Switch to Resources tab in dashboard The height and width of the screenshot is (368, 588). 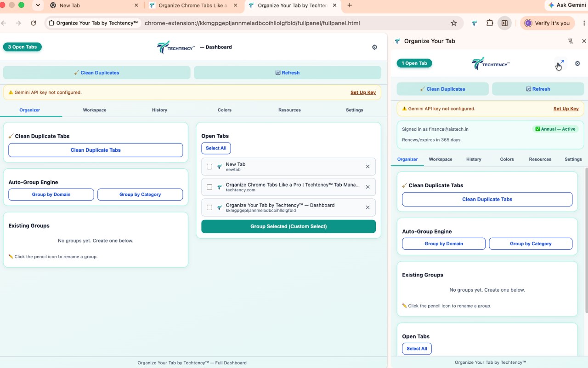coord(289,110)
